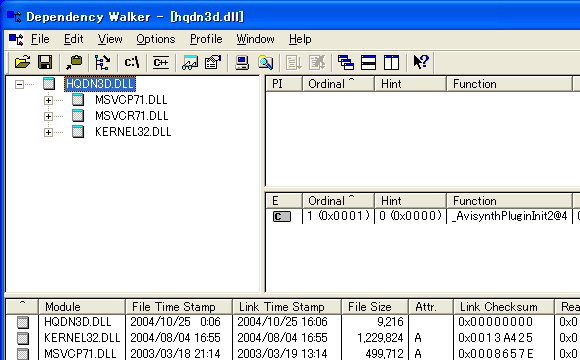Select KERNEL32.DLL in the dependency tree
This screenshot has height=360, width=580.
(x=133, y=132)
